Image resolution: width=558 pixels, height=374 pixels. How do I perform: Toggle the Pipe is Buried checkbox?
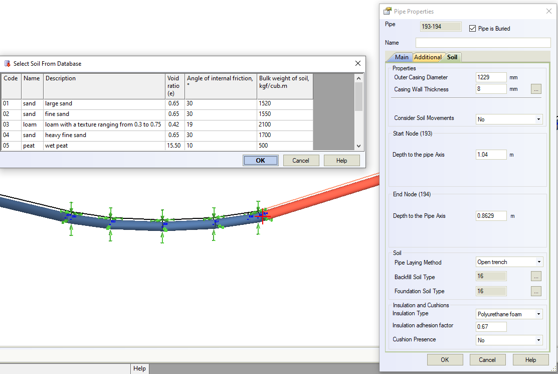point(472,28)
